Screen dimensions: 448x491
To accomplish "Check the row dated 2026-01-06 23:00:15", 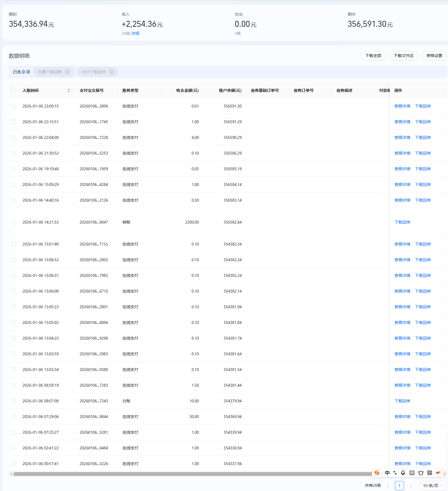I will tap(13, 106).
